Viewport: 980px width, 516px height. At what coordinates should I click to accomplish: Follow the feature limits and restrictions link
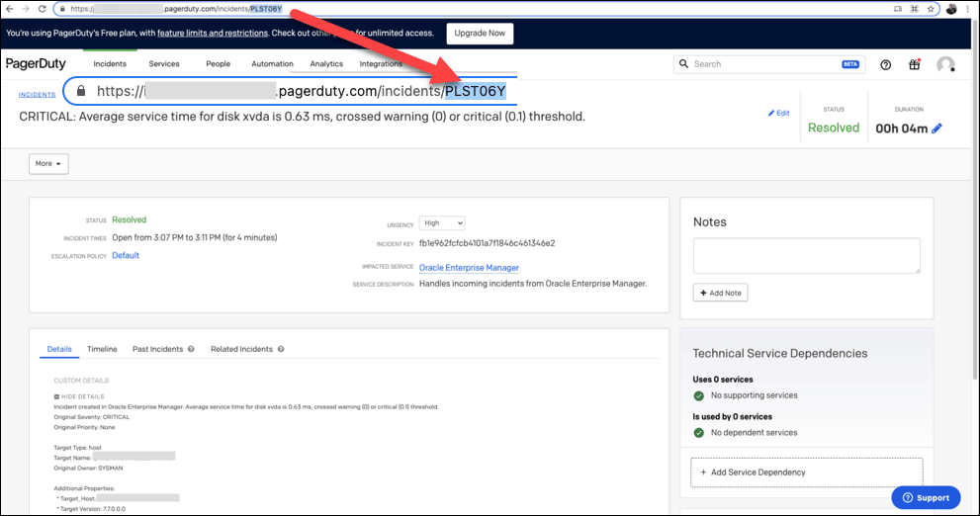point(213,33)
